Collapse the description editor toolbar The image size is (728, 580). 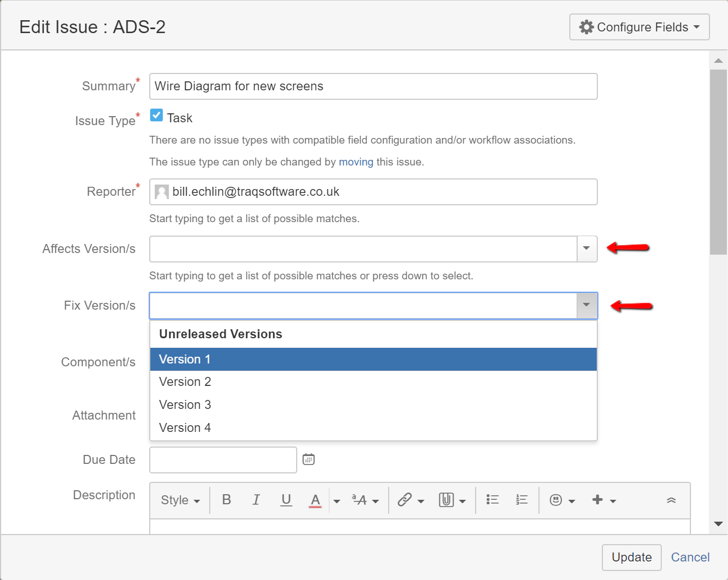click(671, 500)
